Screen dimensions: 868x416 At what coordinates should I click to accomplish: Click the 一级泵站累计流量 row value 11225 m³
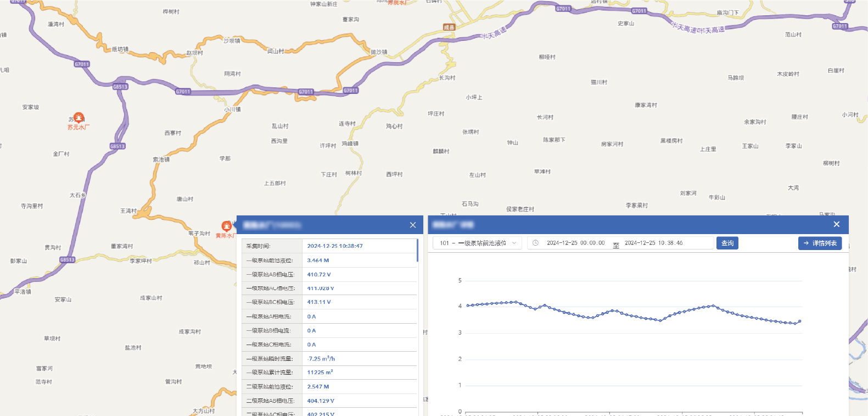320,373
